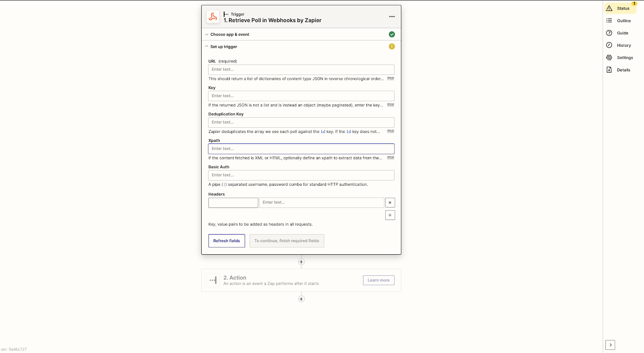Focus the Key input field
Image resolution: width=644 pixels, height=353 pixels.
301,96
